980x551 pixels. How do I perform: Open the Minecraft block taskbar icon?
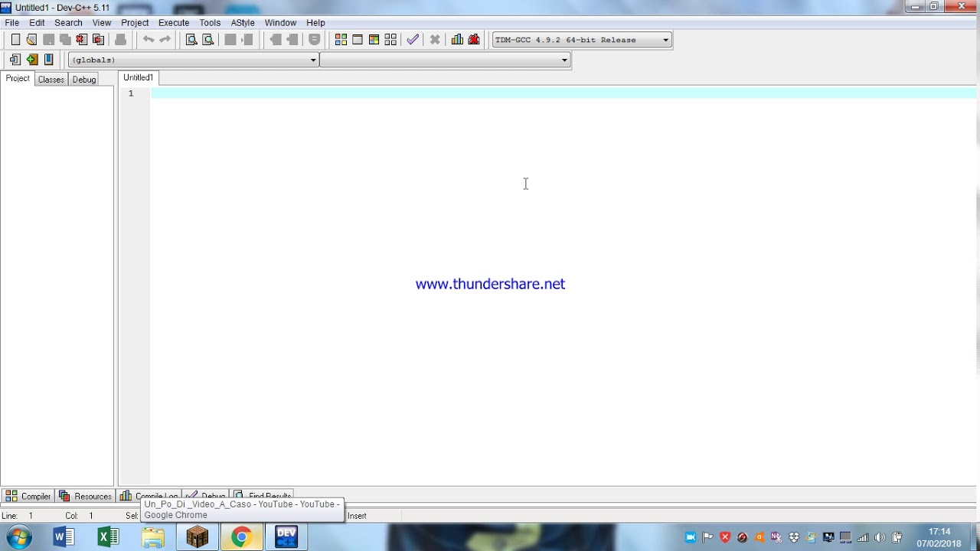(198, 537)
